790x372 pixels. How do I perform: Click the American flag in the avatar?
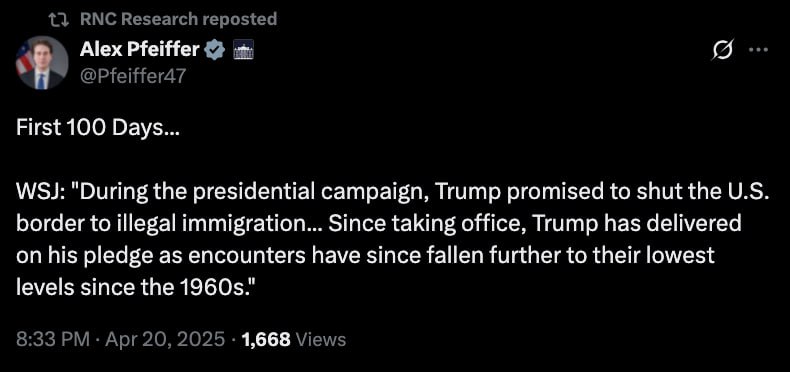click(x=23, y=59)
